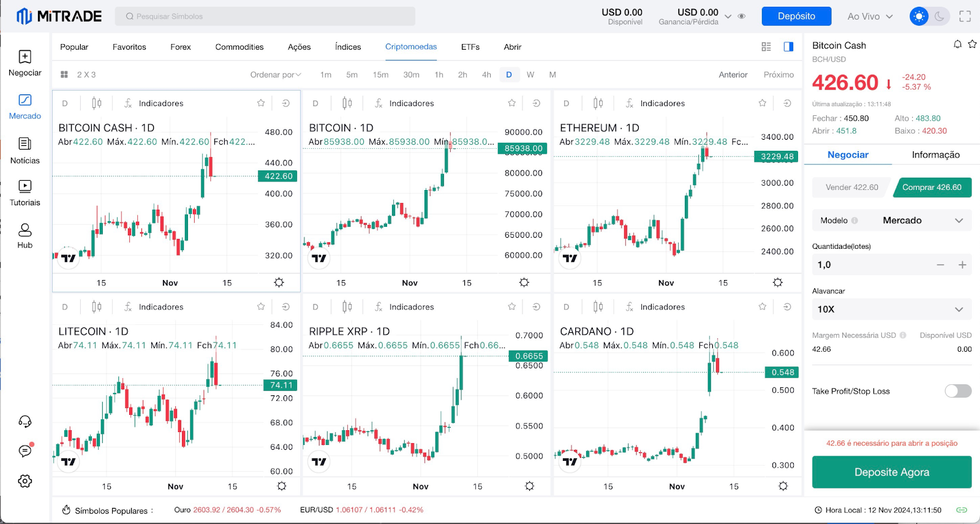The height and width of the screenshot is (524, 980).
Task: Click Margem Necessária info help icon
Action: pyautogui.click(x=903, y=335)
